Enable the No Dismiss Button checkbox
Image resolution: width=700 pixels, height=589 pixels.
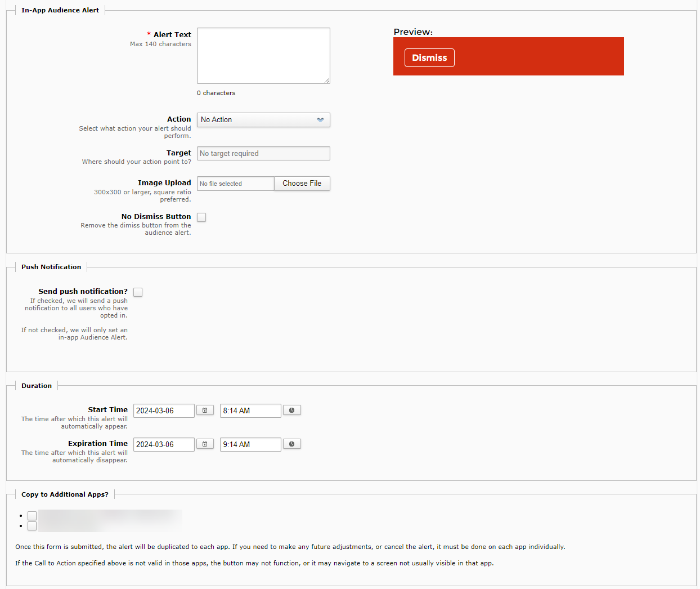point(201,217)
